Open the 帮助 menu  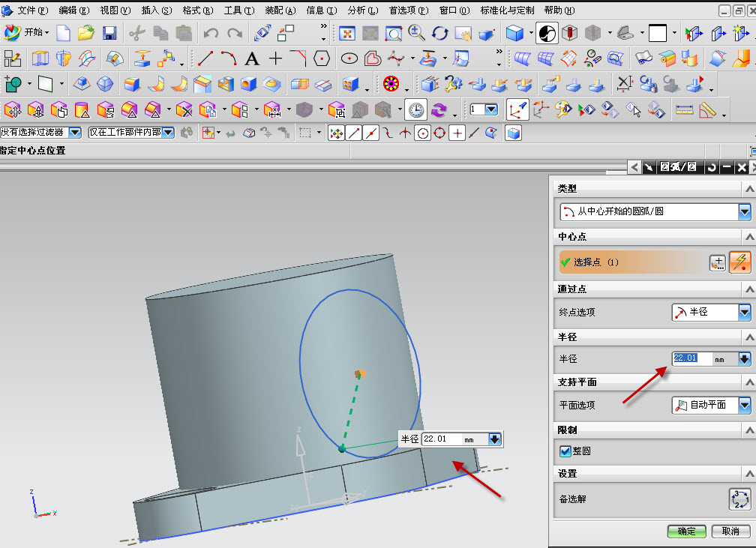(559, 10)
